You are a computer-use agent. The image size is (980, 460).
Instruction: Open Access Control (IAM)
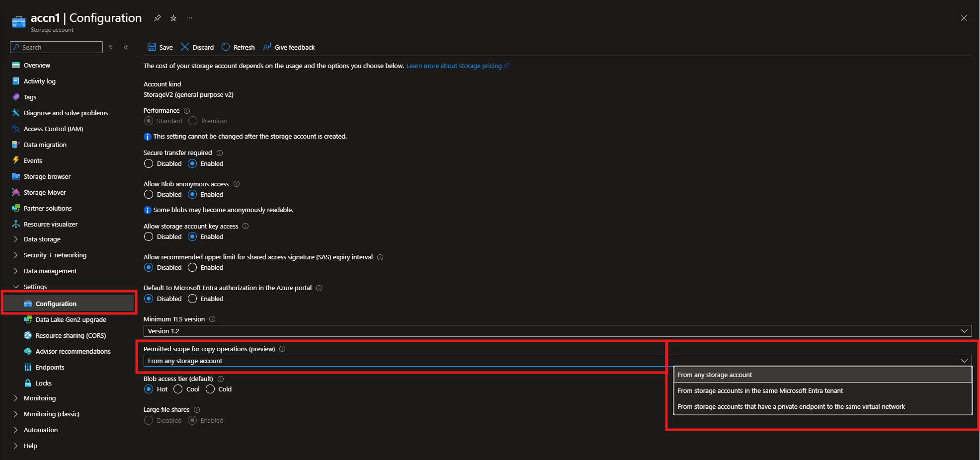click(53, 129)
